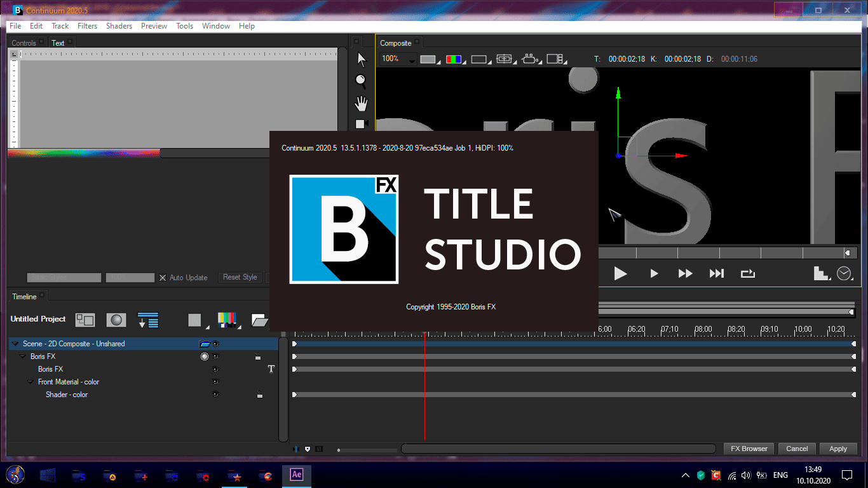The width and height of the screenshot is (868, 488).
Task: Open the RGB channel display options
Action: click(455, 59)
